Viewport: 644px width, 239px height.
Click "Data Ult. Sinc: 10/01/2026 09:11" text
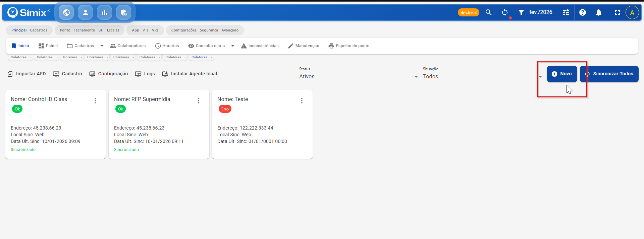click(x=149, y=141)
